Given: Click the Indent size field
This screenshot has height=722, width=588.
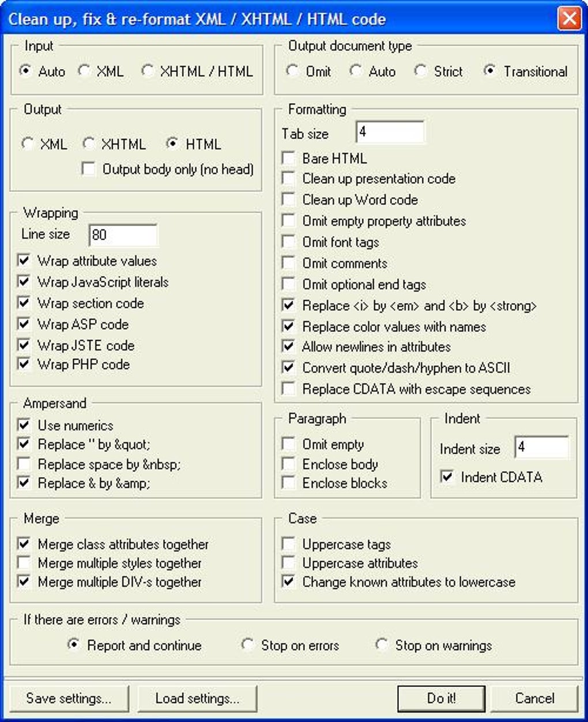Looking at the screenshot, I should point(541,448).
